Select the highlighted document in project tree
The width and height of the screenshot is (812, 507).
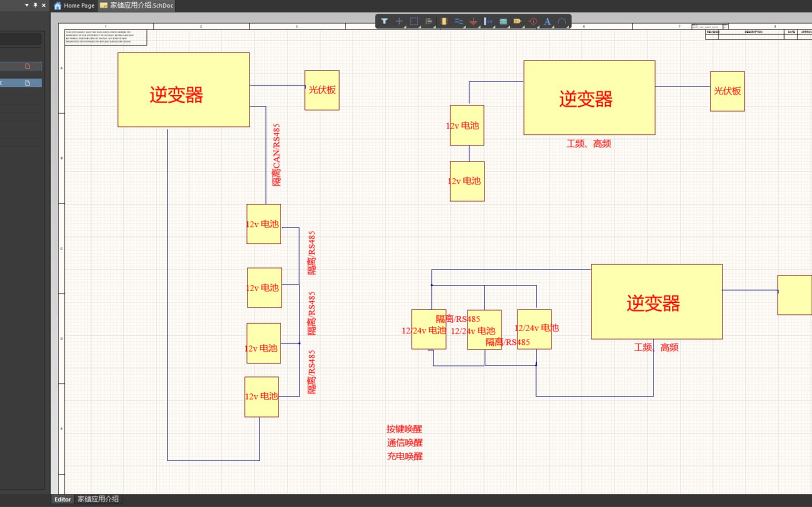tap(21, 83)
